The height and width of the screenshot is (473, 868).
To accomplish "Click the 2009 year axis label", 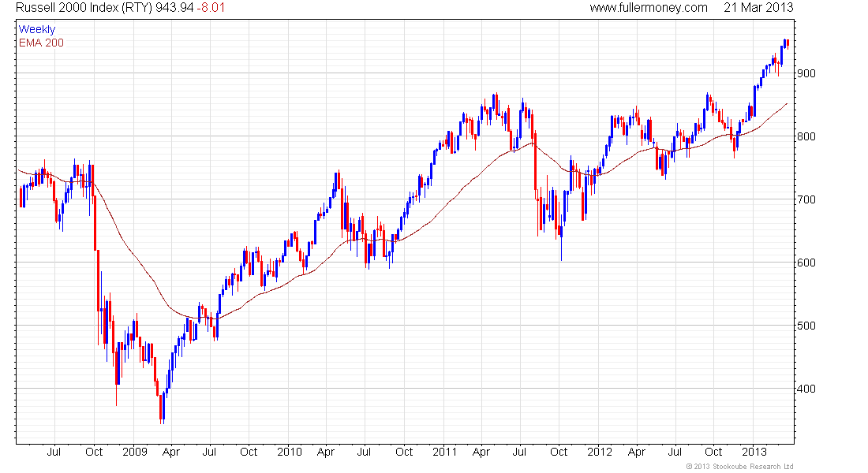I will tap(134, 452).
